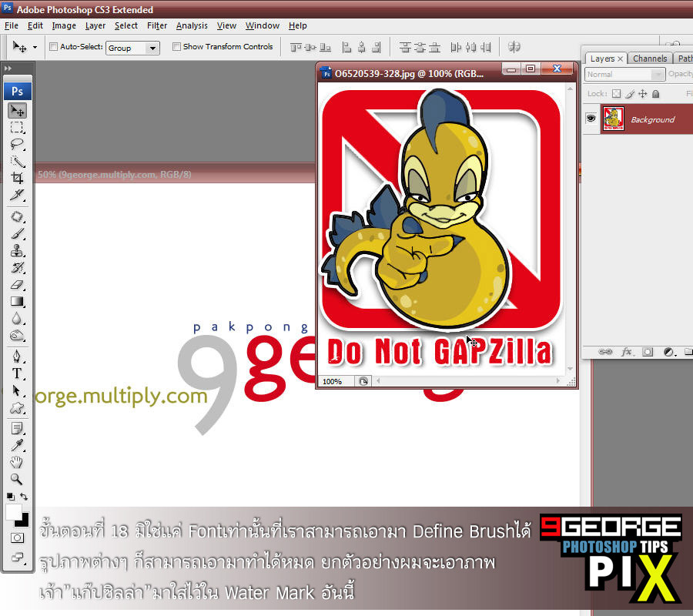Screen dimensions: 693x616
Task: Select the History Brush tool
Action: [17, 267]
